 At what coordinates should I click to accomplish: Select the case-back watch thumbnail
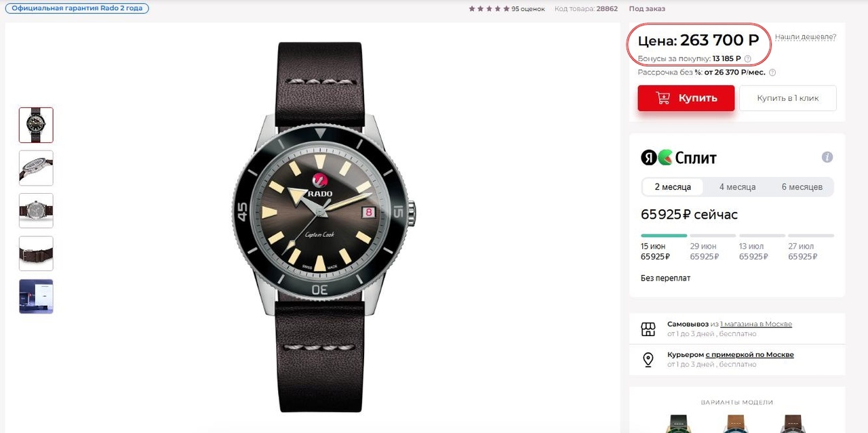point(36,211)
